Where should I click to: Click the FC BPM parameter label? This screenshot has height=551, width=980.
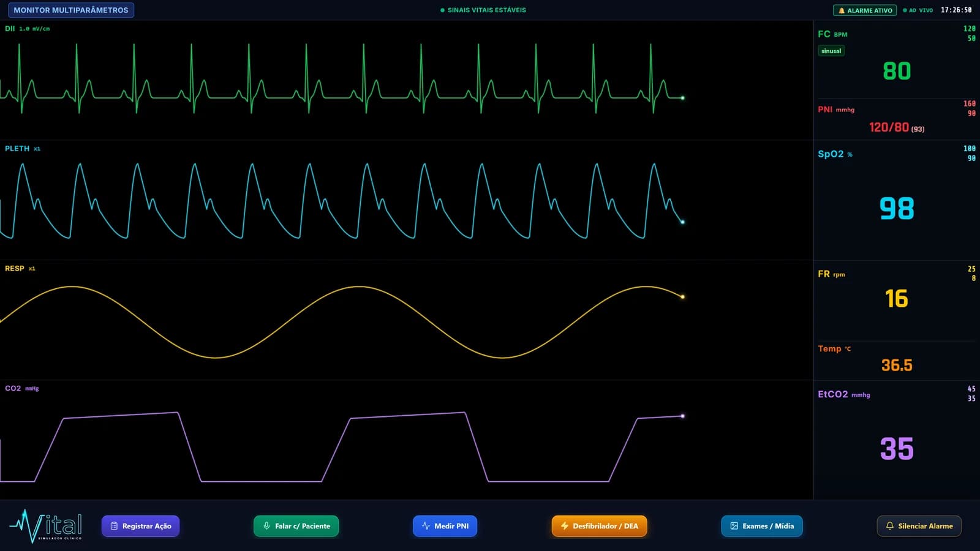pyautogui.click(x=832, y=34)
